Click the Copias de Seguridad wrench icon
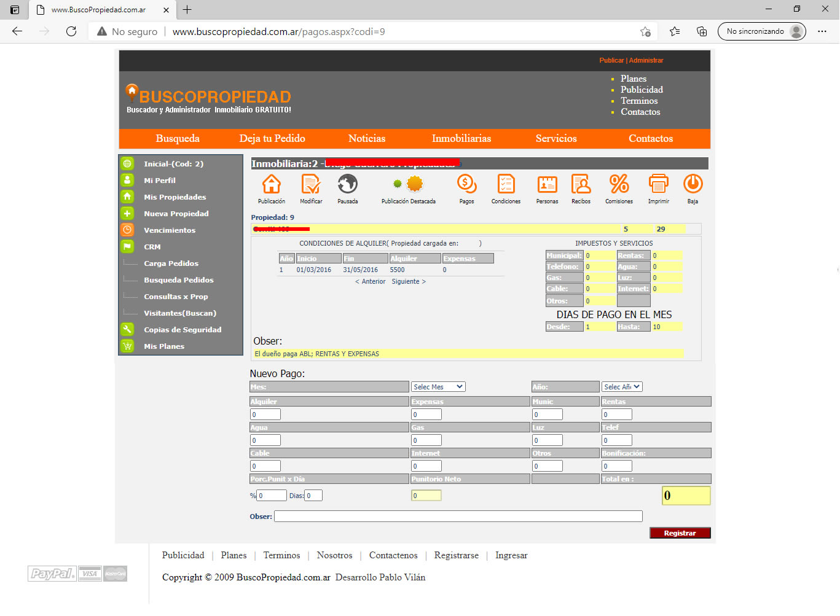 pos(127,329)
